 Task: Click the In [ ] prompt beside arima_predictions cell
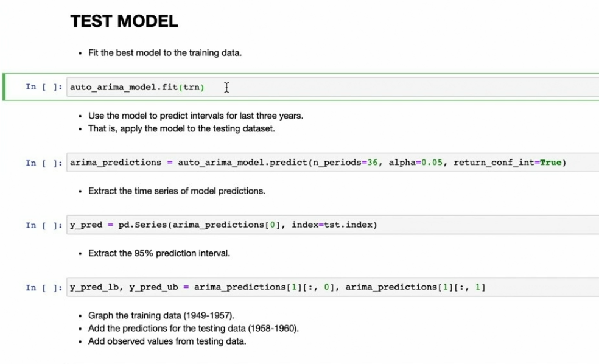click(44, 163)
